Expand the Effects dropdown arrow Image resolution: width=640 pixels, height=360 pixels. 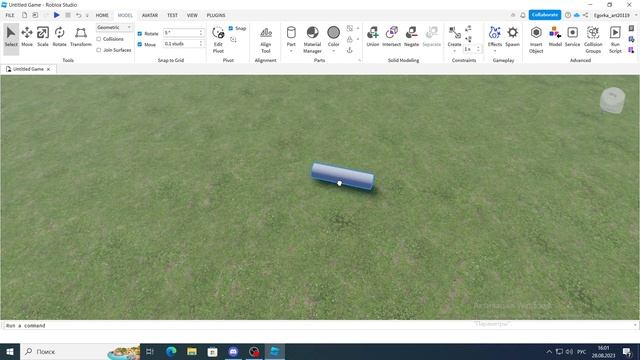pos(495,51)
